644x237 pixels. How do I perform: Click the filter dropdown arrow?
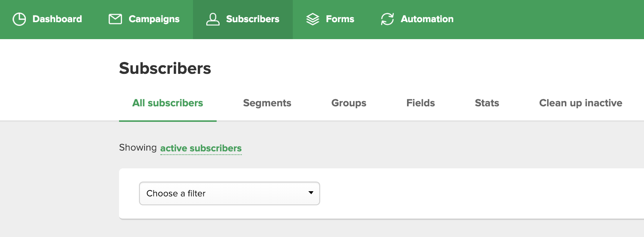(x=311, y=193)
